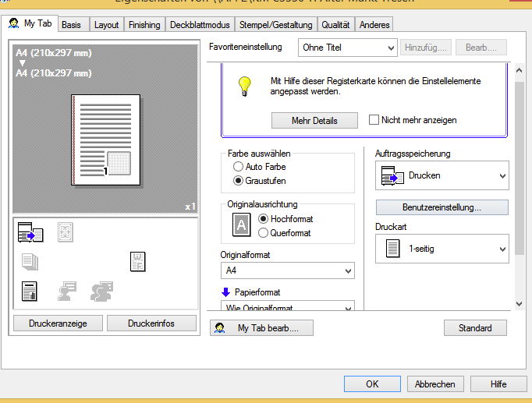Image resolution: width=532 pixels, height=403 pixels.
Task: Click the scrollbar down arrow
Action: [519, 304]
